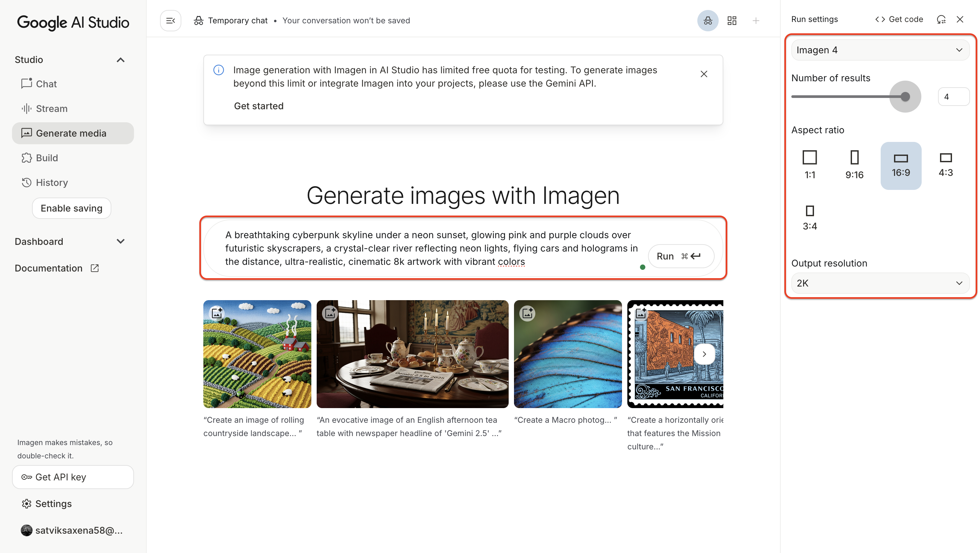Open Build in the sidebar
The height and width of the screenshot is (553, 980).
(x=73, y=158)
